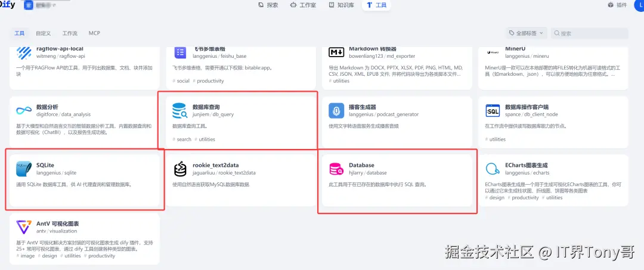Click the 数据分析 infinity icon

(24, 110)
